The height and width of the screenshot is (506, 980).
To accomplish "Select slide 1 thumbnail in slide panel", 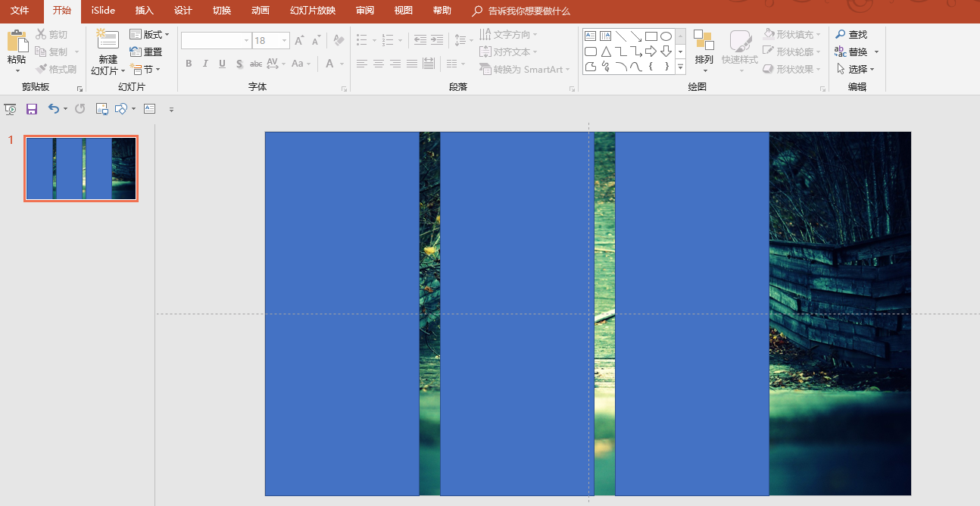I will pos(81,168).
